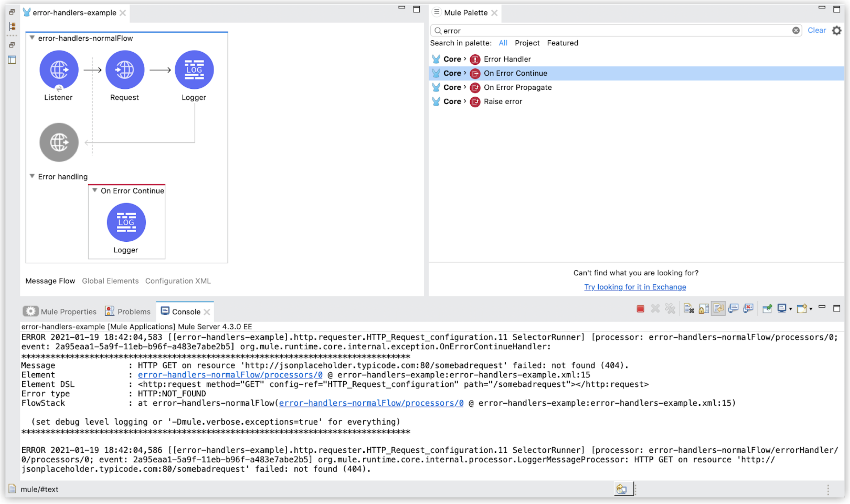
Task: Terminate the running Mule application
Action: point(640,308)
